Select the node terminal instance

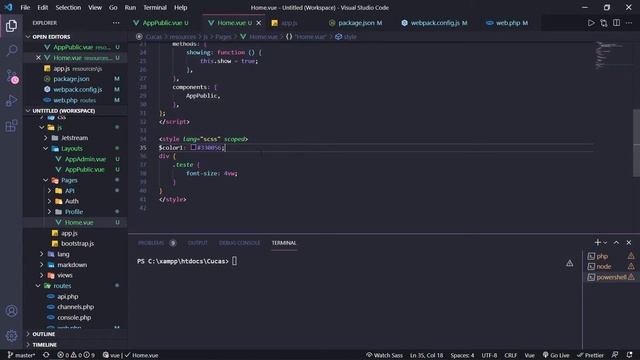(611, 267)
